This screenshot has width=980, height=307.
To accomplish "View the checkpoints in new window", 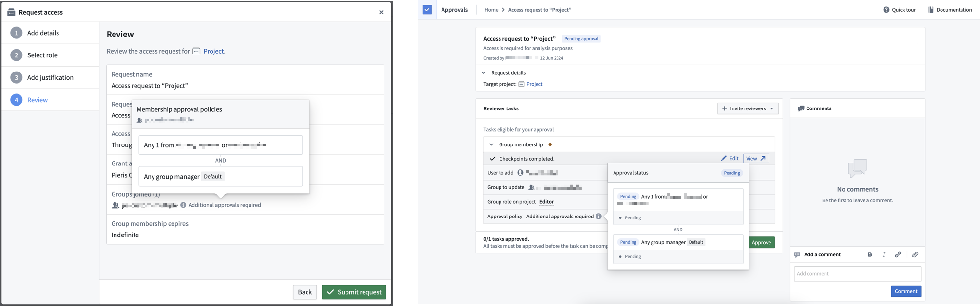I will (756, 158).
